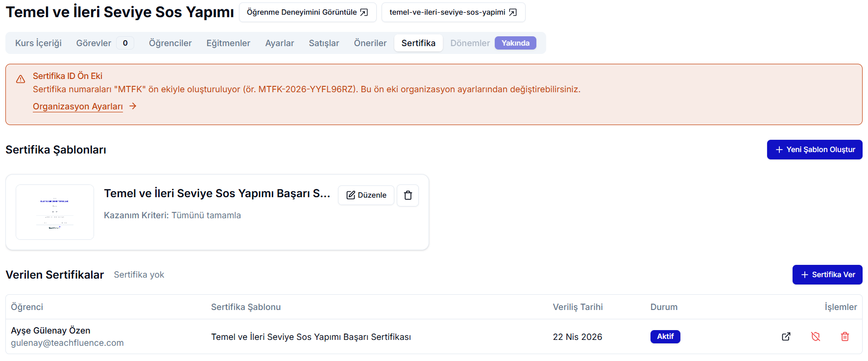Image resolution: width=868 pixels, height=361 pixels.
Task: Delete the issued certificate row
Action: point(844,336)
